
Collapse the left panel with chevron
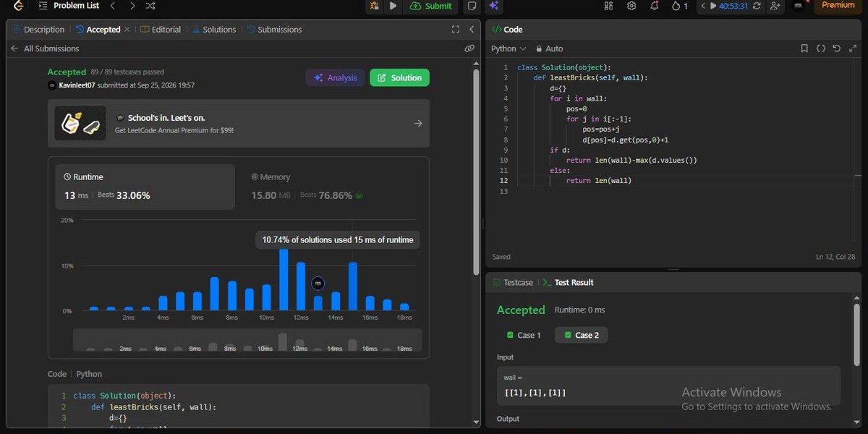click(x=472, y=30)
